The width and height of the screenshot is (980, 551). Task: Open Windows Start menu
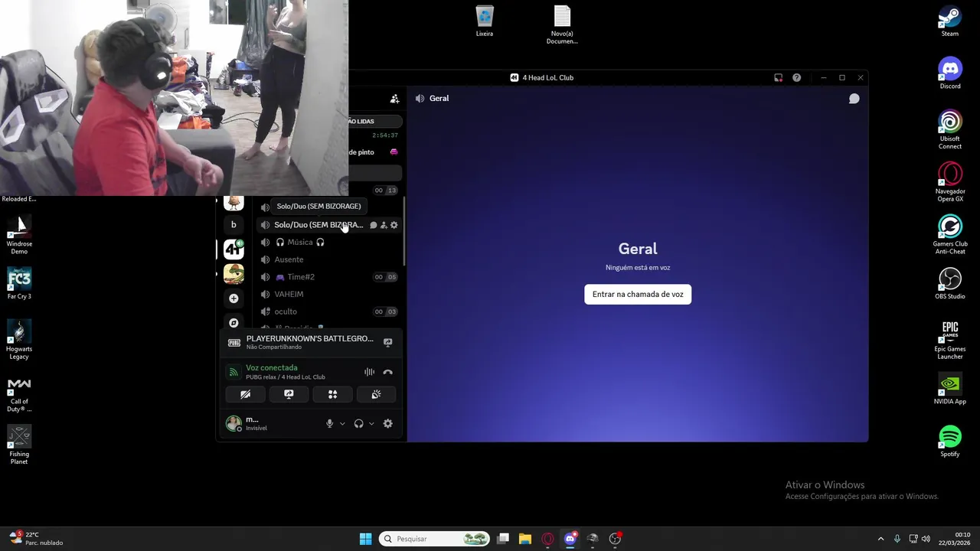tap(365, 539)
